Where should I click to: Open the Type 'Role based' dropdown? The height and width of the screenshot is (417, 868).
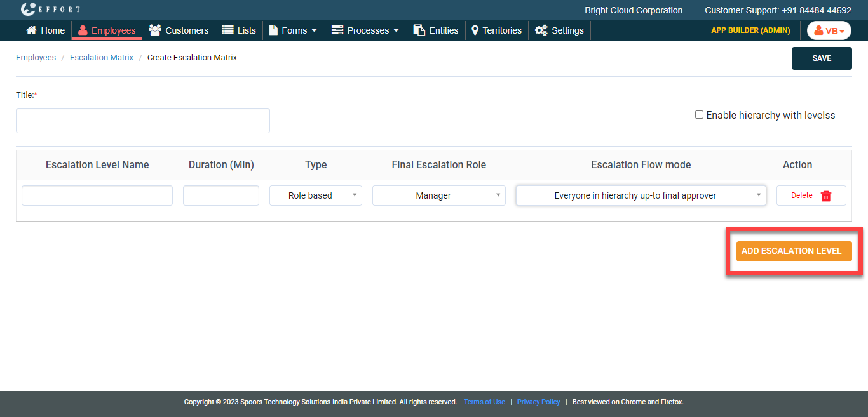pos(315,195)
